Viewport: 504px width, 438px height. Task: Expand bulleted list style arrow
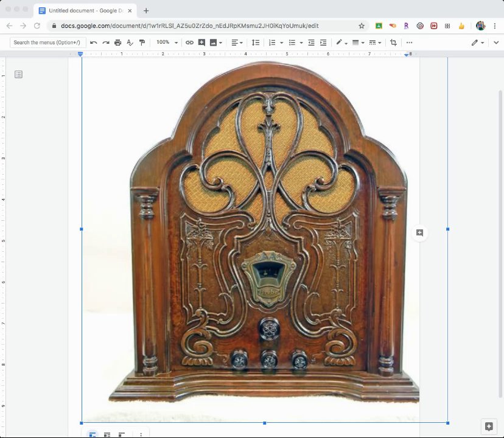[x=301, y=43]
